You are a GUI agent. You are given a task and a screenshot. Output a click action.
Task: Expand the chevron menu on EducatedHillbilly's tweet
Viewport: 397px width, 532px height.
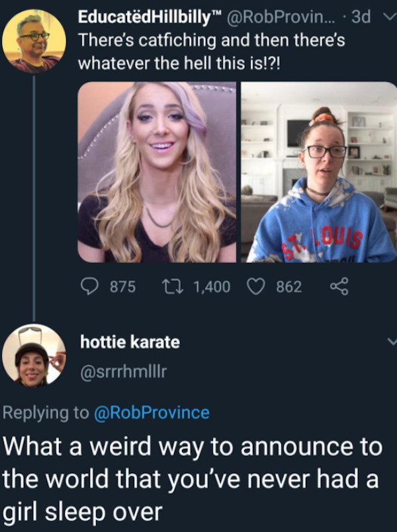pyautogui.click(x=391, y=17)
